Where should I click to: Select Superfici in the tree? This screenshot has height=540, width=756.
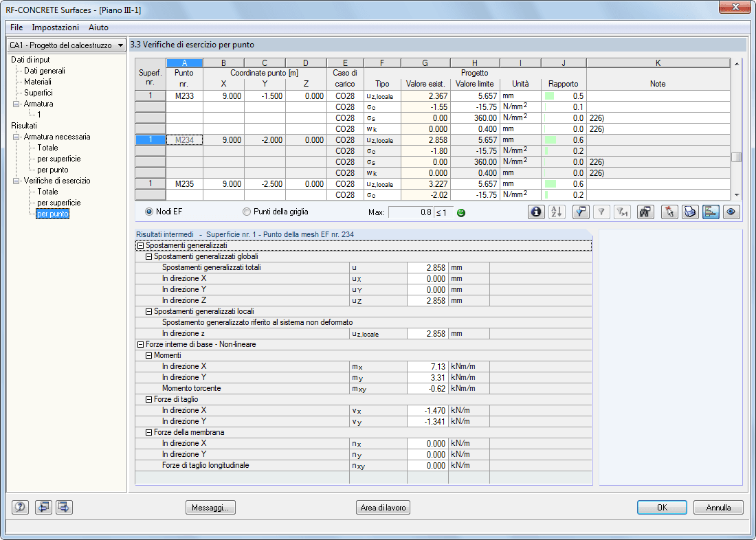tap(38, 93)
